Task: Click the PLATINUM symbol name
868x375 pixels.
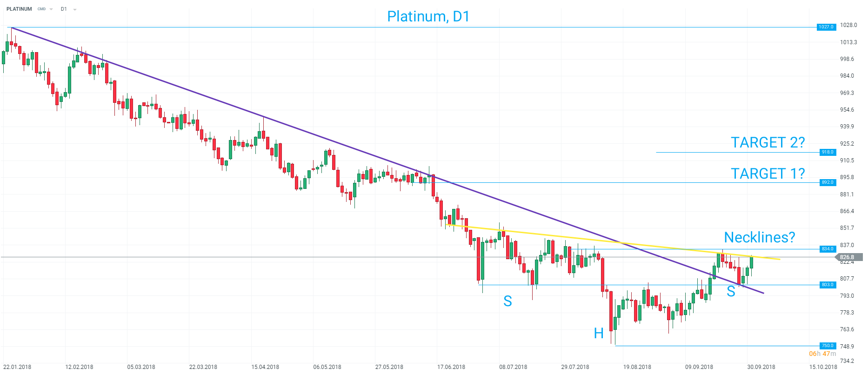Action: [19, 9]
